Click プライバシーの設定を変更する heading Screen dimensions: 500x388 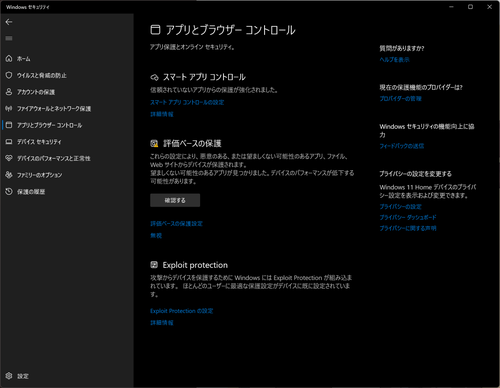[415, 174]
